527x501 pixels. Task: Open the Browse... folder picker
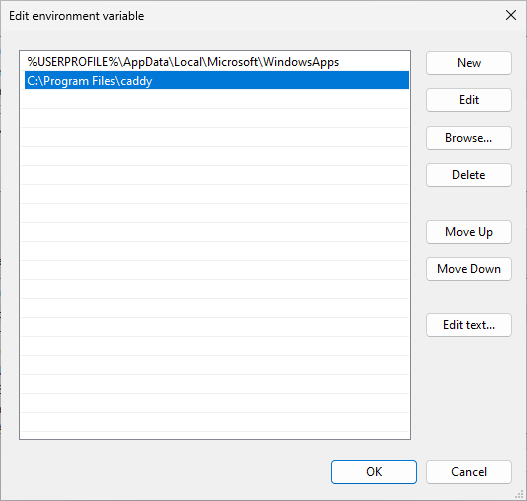(x=469, y=138)
